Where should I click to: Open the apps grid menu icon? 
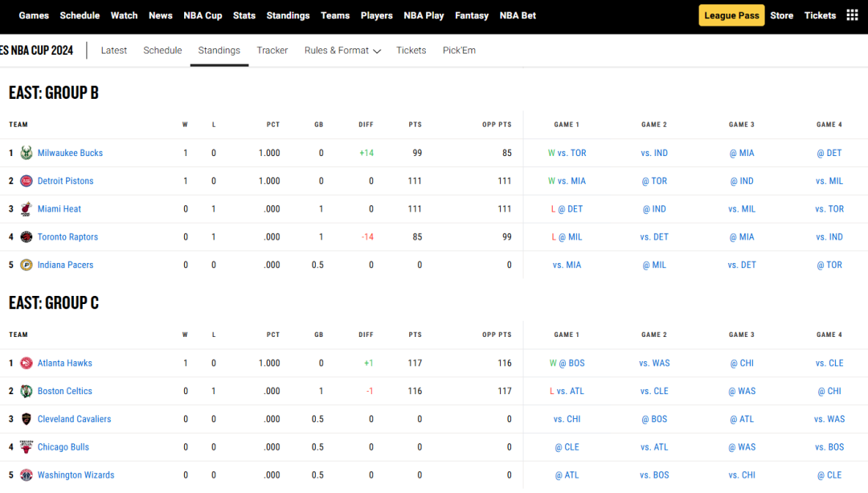pyautogui.click(x=852, y=15)
